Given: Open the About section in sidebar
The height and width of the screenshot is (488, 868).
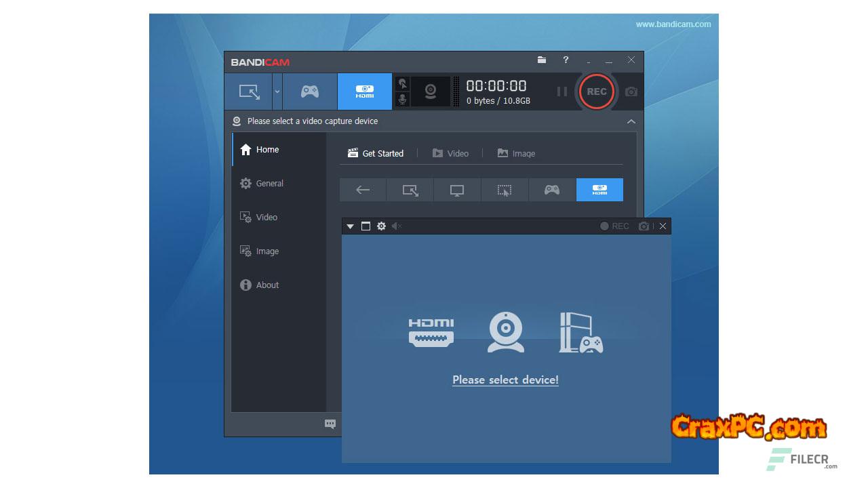Looking at the screenshot, I should point(267,285).
